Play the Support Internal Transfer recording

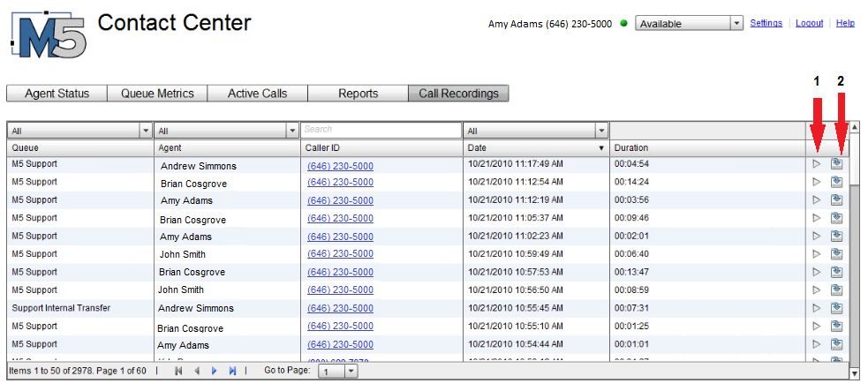tap(816, 308)
